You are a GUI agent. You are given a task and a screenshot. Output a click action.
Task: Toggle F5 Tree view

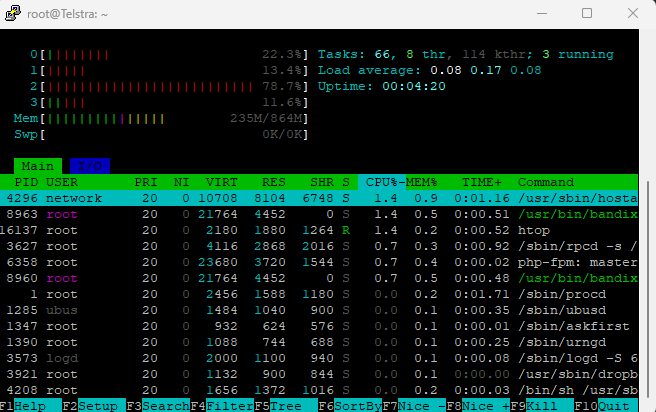point(287,405)
